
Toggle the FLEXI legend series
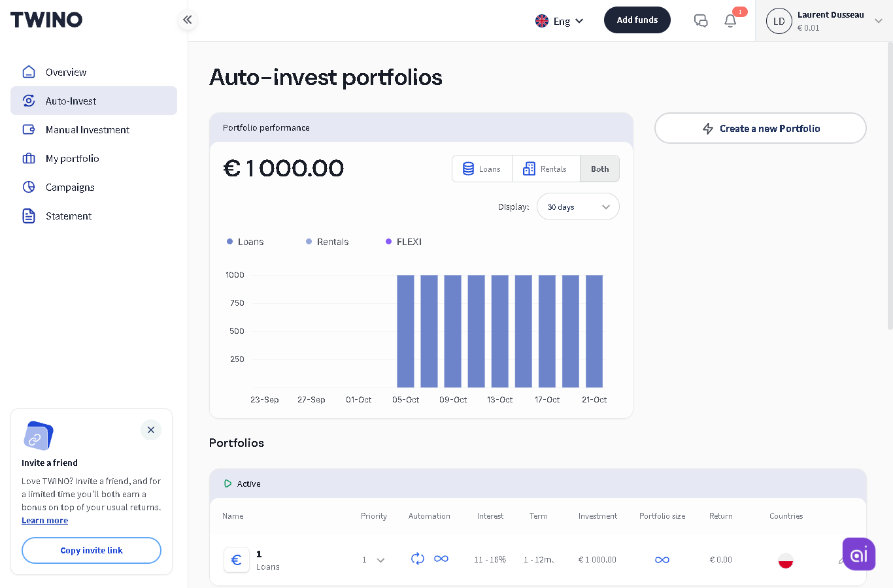pos(403,242)
